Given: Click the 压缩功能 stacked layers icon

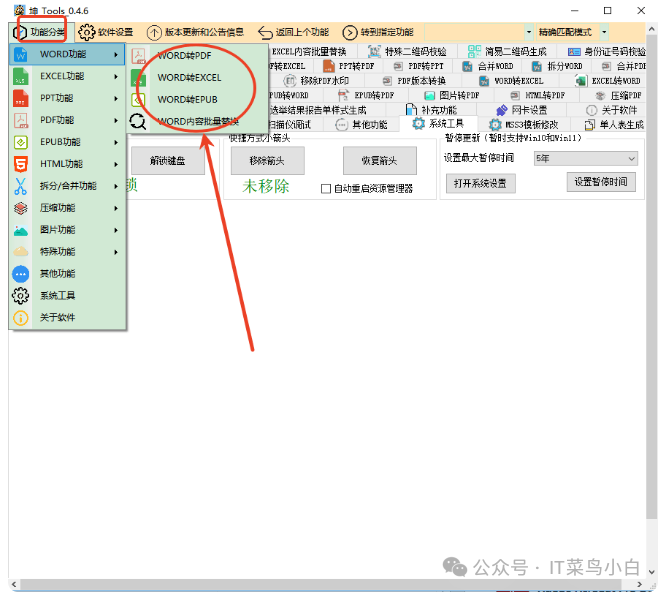Looking at the screenshot, I should pos(20,208).
